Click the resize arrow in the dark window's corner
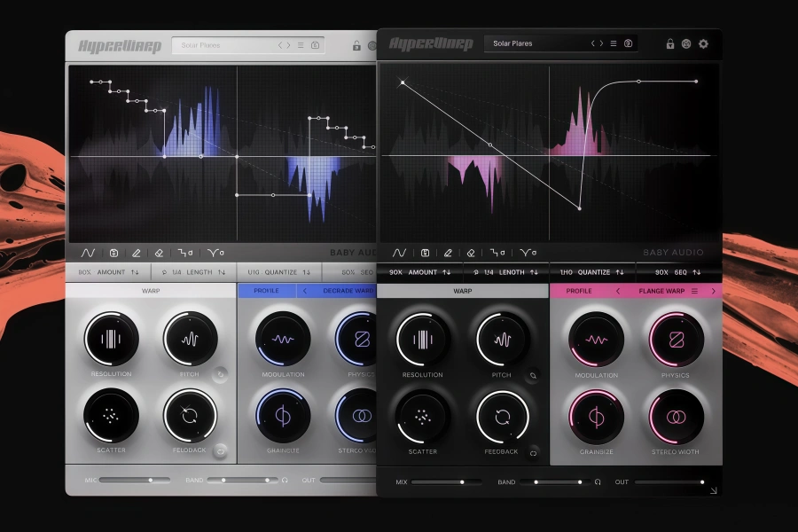The image size is (798, 532). pos(714,490)
